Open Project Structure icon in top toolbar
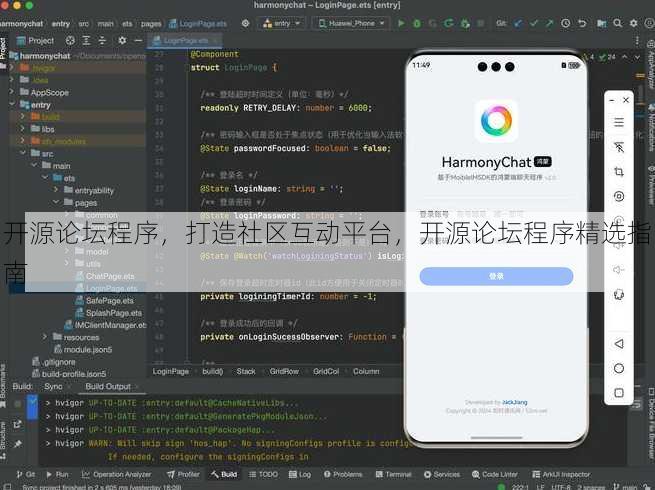 click(x=601, y=23)
